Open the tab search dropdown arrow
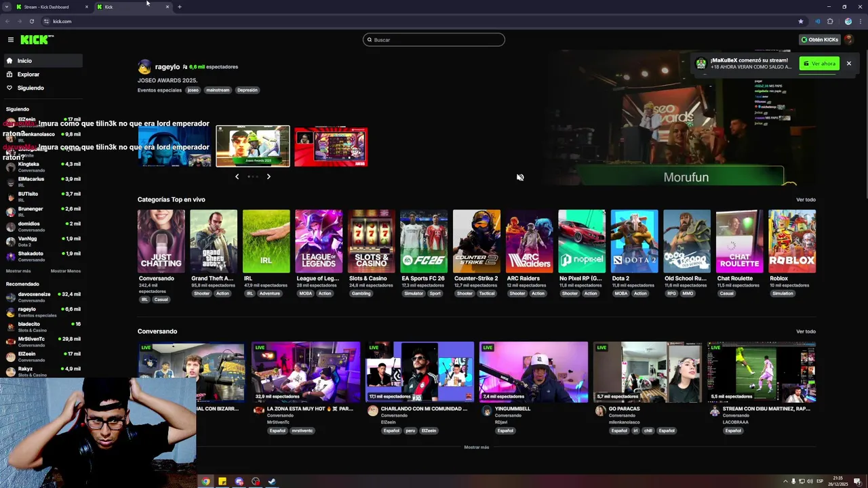Viewport: 868px width, 488px height. (6, 7)
